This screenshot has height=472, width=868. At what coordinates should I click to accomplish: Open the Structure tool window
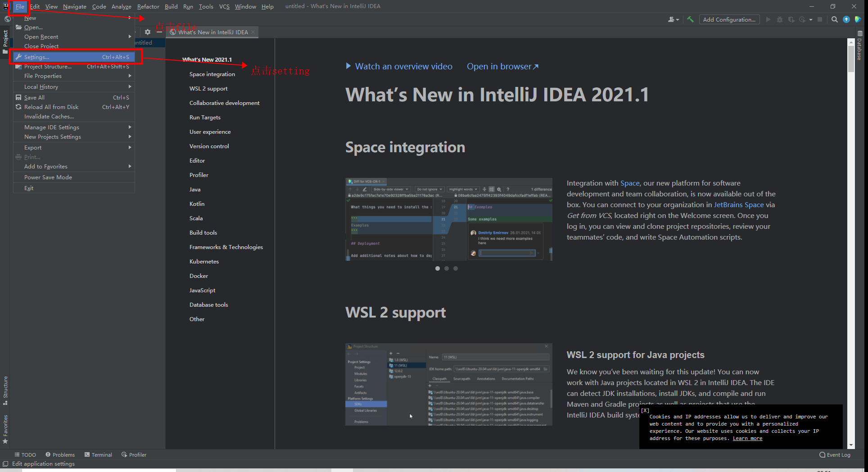point(5,390)
